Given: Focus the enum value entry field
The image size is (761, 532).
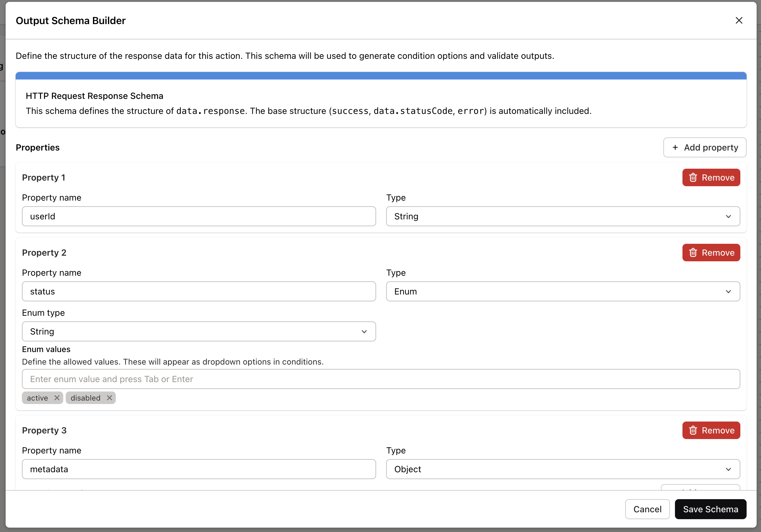Looking at the screenshot, I should [x=380, y=379].
